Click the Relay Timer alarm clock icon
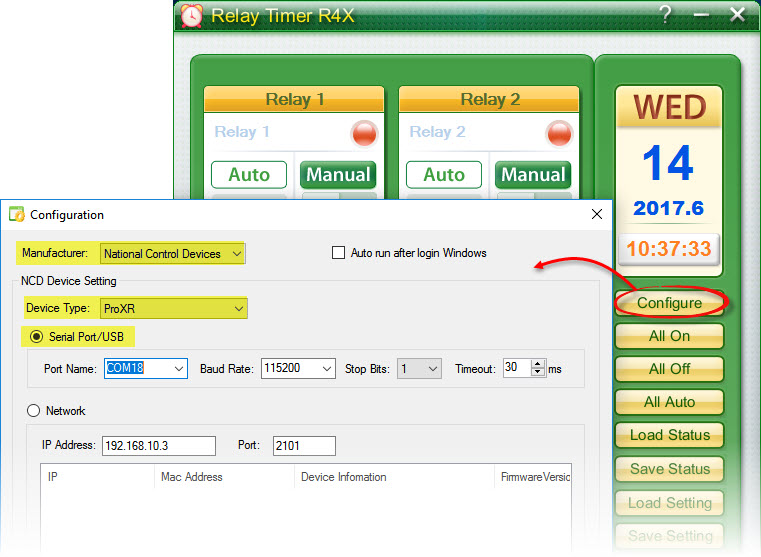The width and height of the screenshot is (761, 557). click(x=190, y=16)
